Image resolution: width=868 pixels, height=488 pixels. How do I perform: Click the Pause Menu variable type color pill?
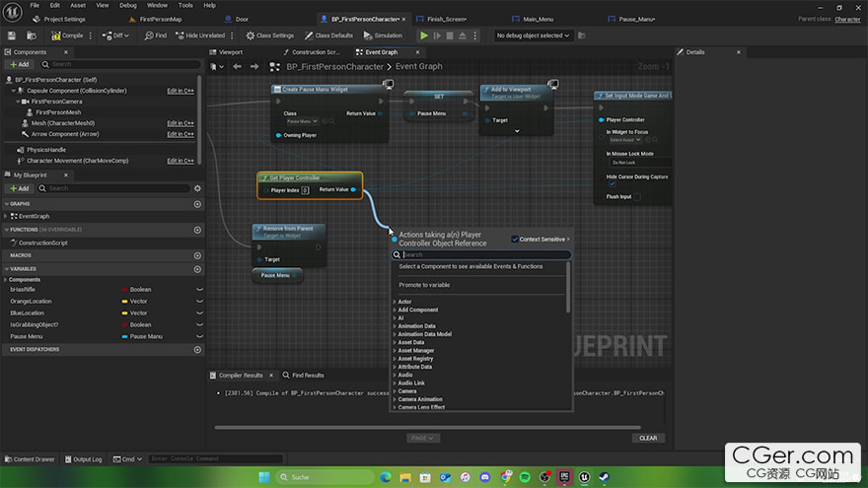pyautogui.click(x=124, y=336)
